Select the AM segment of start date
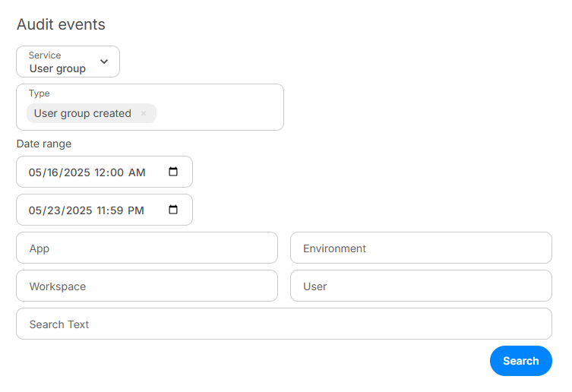This screenshot has height=392, width=572. coord(137,172)
